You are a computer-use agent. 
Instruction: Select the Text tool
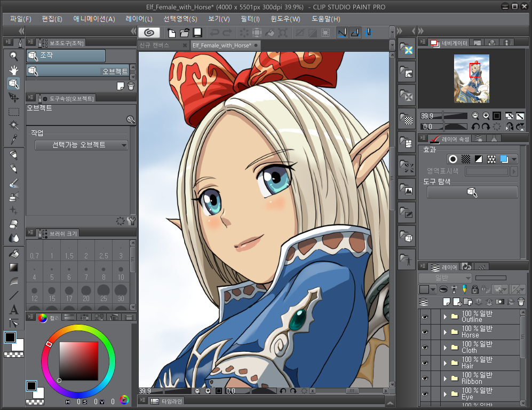click(x=13, y=309)
